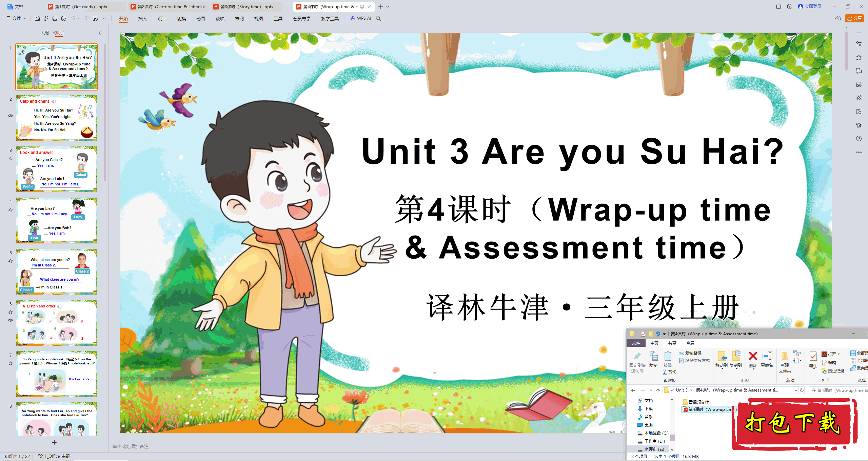This screenshot has height=461, width=868.
Task: Switch to the 设计 ribbon tab
Action: point(162,18)
